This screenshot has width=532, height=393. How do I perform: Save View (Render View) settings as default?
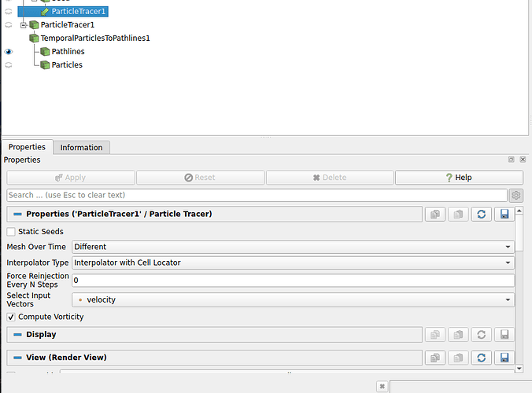pos(504,358)
